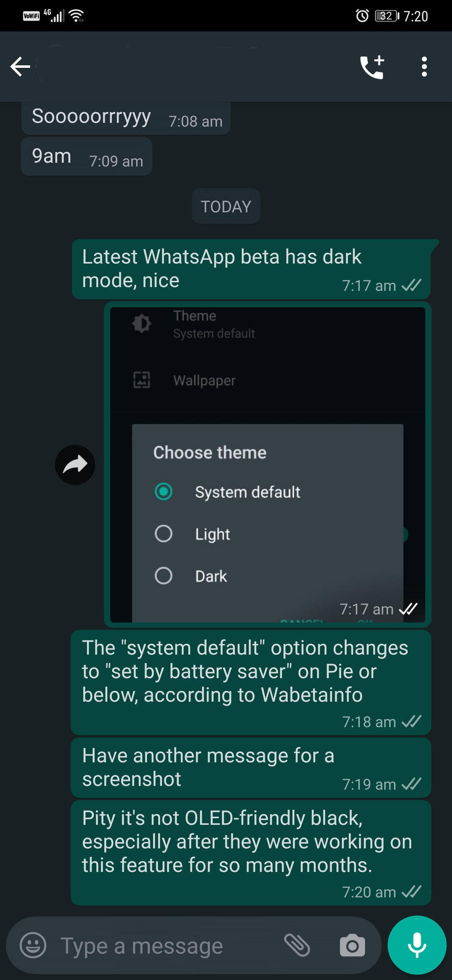
Task: Tap the 9am received message
Action: tap(87, 156)
